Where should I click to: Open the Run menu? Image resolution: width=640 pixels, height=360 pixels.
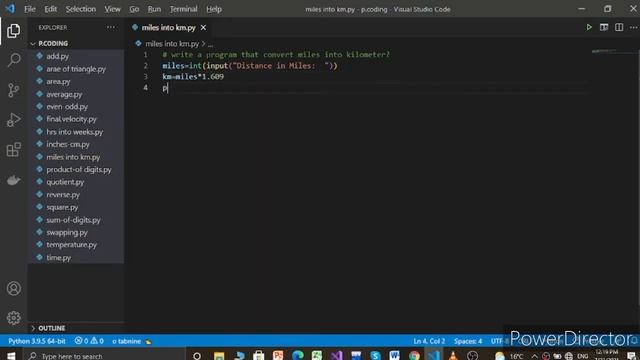[154, 9]
